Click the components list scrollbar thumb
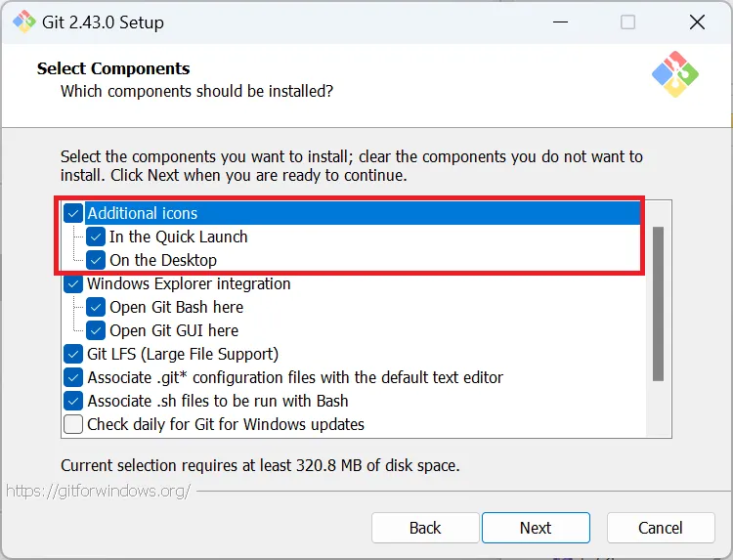Image resolution: width=733 pixels, height=560 pixels. [x=658, y=304]
